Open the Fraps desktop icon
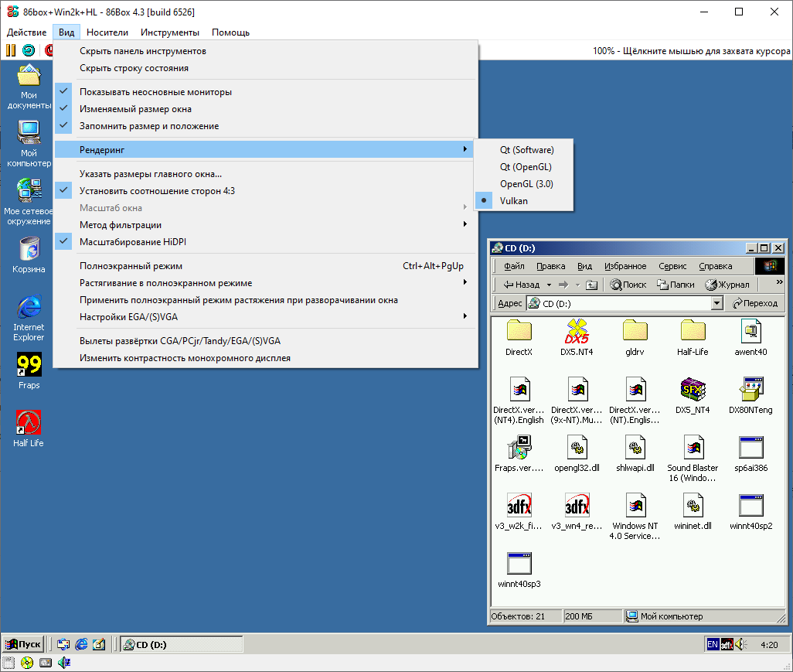Screen dimensions: 793x672 [x=29, y=365]
